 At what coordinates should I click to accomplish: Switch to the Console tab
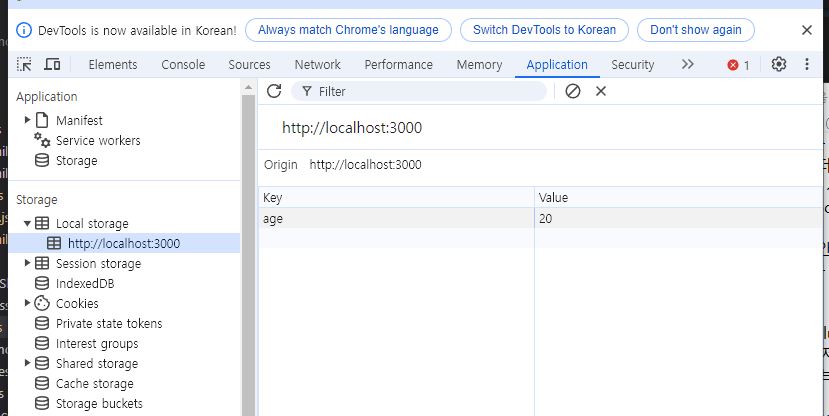point(183,64)
